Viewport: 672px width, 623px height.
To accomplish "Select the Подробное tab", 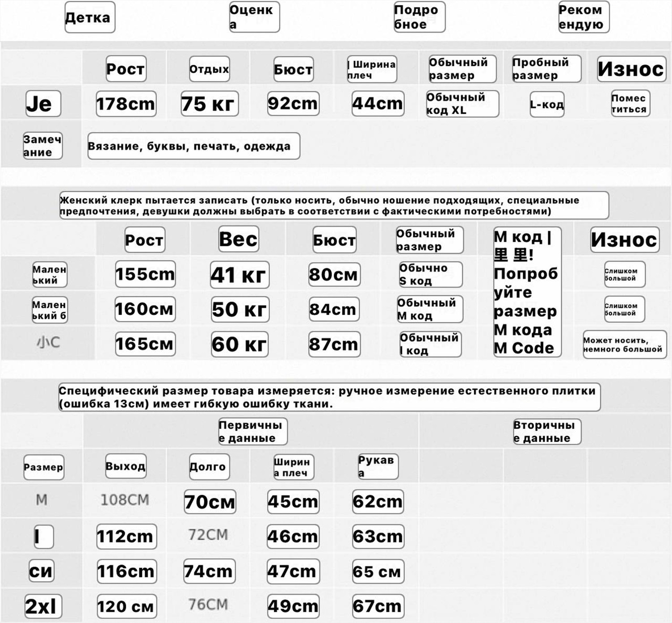I will coord(419,17).
